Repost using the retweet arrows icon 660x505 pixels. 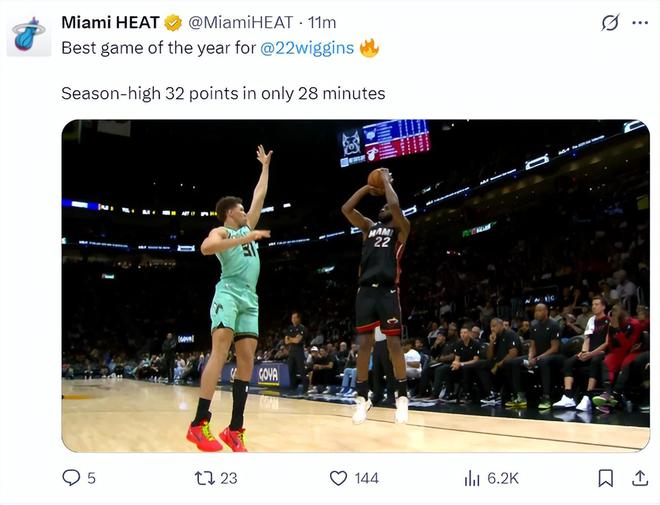205,478
